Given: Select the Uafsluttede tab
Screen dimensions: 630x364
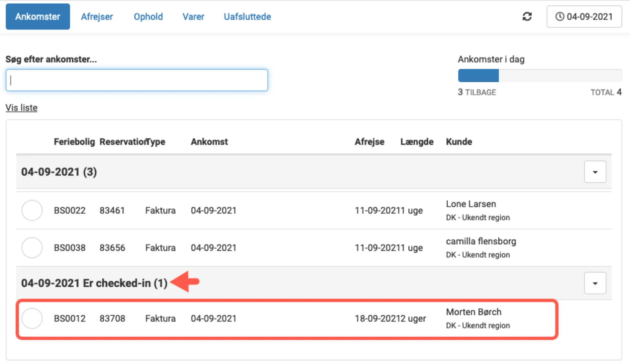Looking at the screenshot, I should [247, 16].
